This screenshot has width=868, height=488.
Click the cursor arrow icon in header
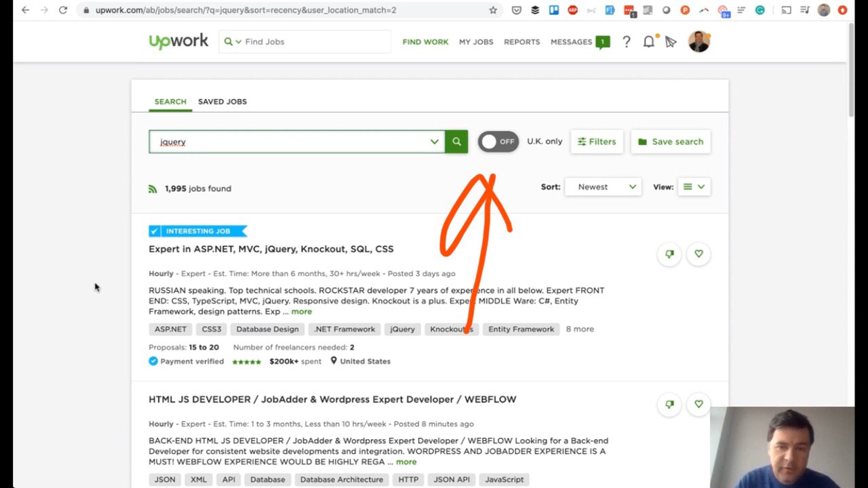click(671, 42)
